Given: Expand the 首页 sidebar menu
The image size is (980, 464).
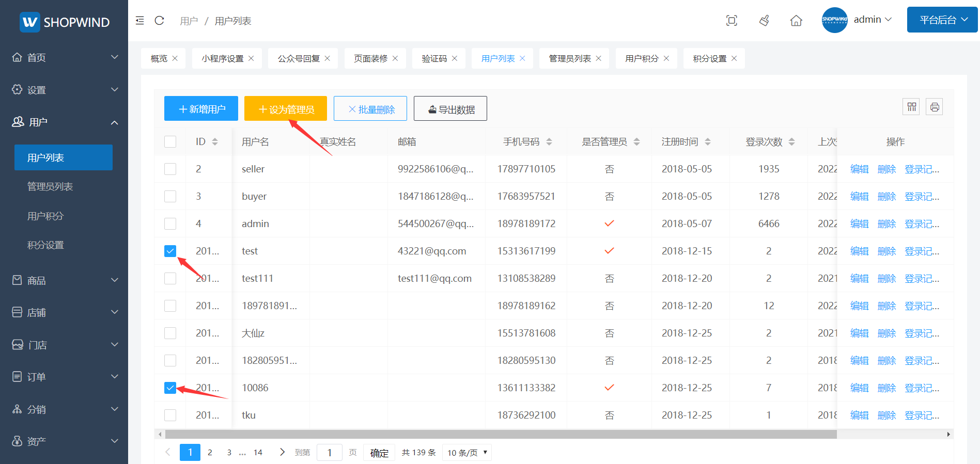Looking at the screenshot, I should [x=64, y=57].
